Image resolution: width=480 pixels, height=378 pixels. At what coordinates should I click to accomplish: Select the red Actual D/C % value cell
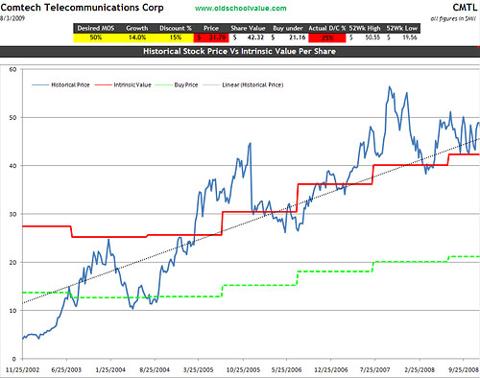(x=327, y=38)
